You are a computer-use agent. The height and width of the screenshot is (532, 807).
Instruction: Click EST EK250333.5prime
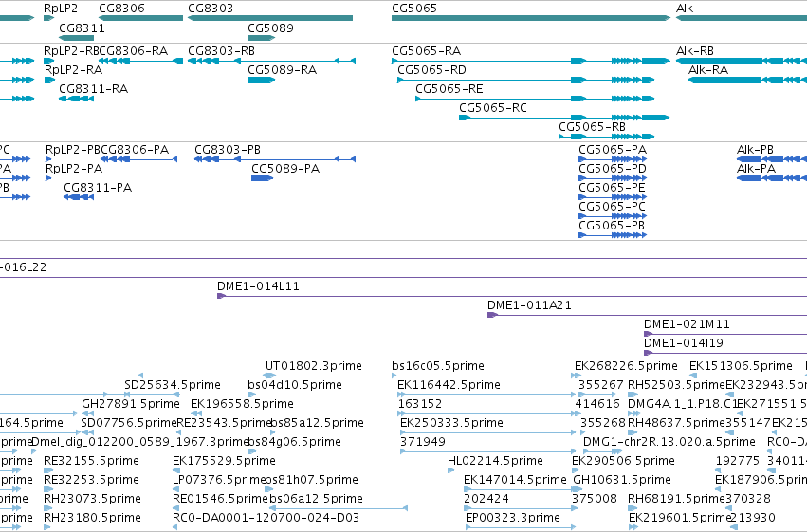tap(451, 423)
